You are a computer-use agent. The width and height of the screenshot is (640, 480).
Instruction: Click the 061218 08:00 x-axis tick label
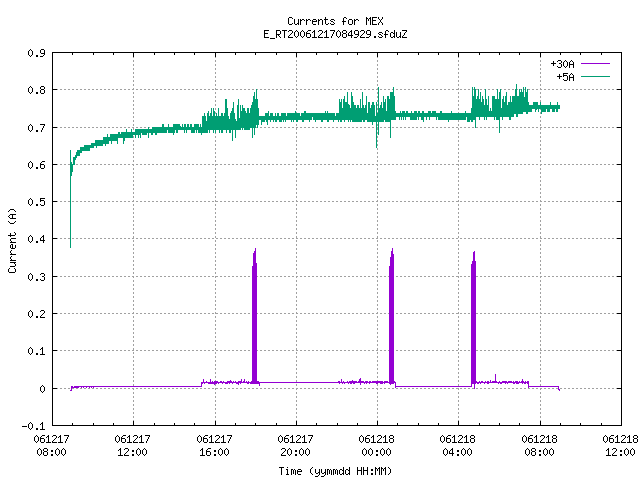click(539, 445)
